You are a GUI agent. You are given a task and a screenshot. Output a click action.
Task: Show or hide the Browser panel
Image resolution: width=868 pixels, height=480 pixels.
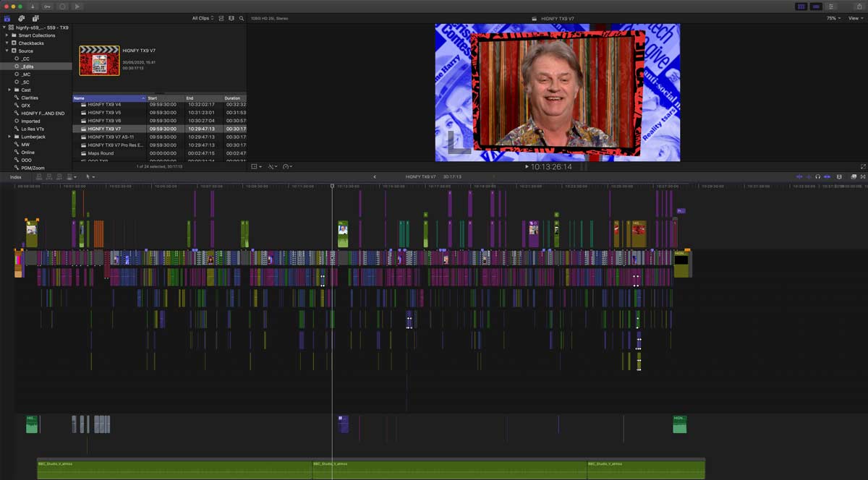[801, 7]
